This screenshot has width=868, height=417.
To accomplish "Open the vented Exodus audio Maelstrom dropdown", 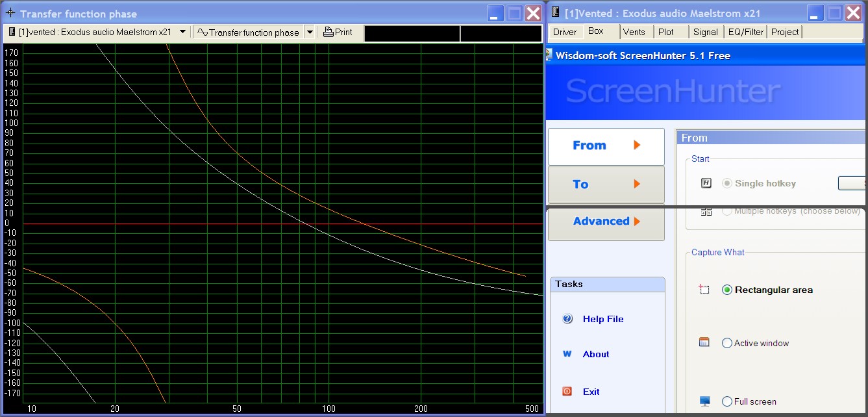I will (x=182, y=32).
